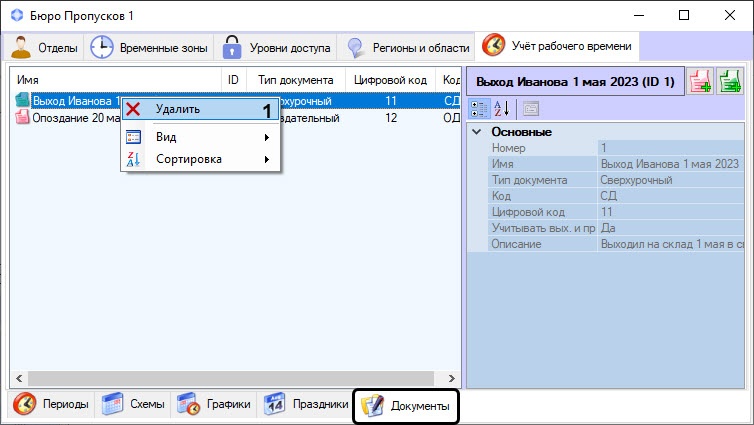
Task: Select the Периоды bottom tab
Action: pyautogui.click(x=52, y=405)
